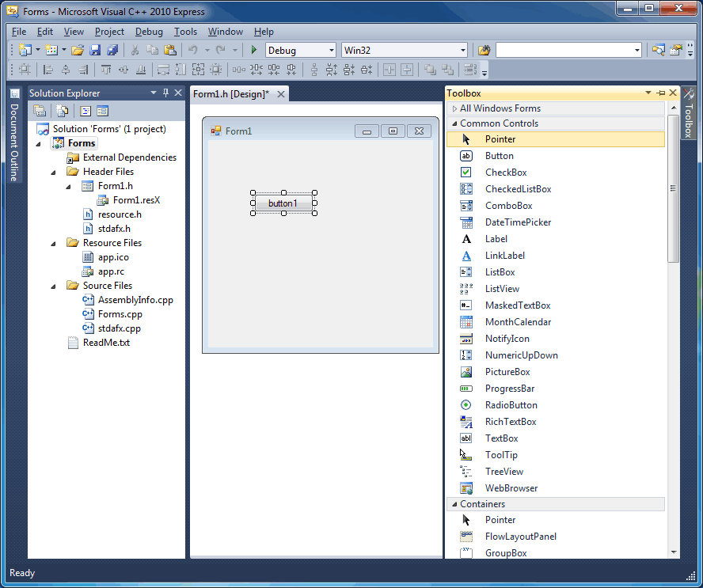Click the Make Same Width icon
The height and width of the screenshot is (588, 703).
coord(163,70)
